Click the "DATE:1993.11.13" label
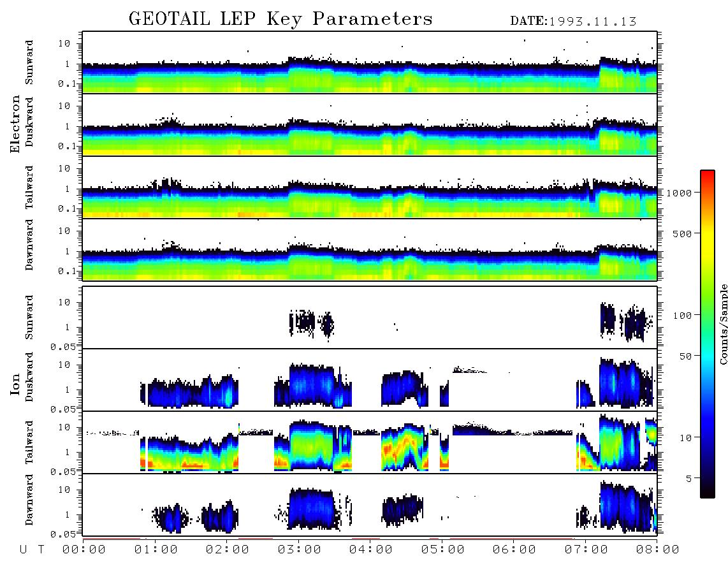Viewport: 728px width, 561px height. (x=573, y=21)
